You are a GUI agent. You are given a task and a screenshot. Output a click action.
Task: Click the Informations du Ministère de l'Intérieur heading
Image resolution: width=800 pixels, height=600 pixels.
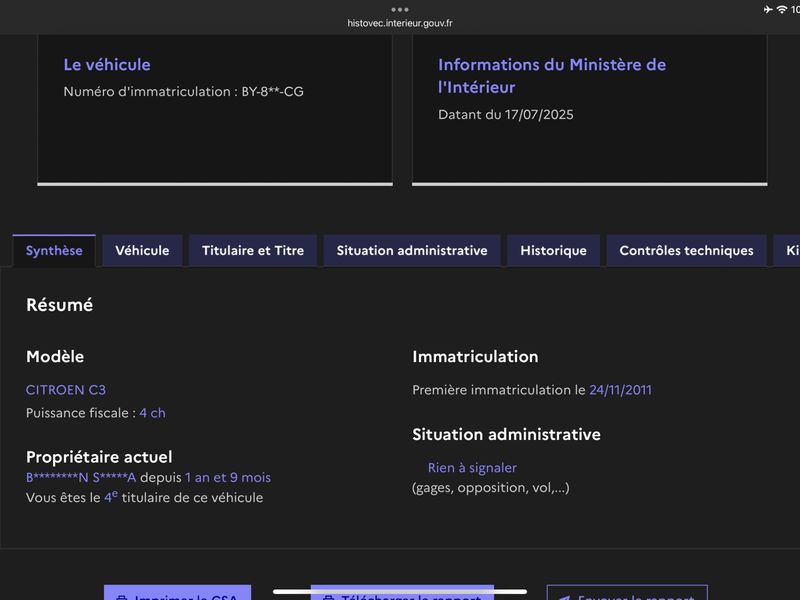552,76
